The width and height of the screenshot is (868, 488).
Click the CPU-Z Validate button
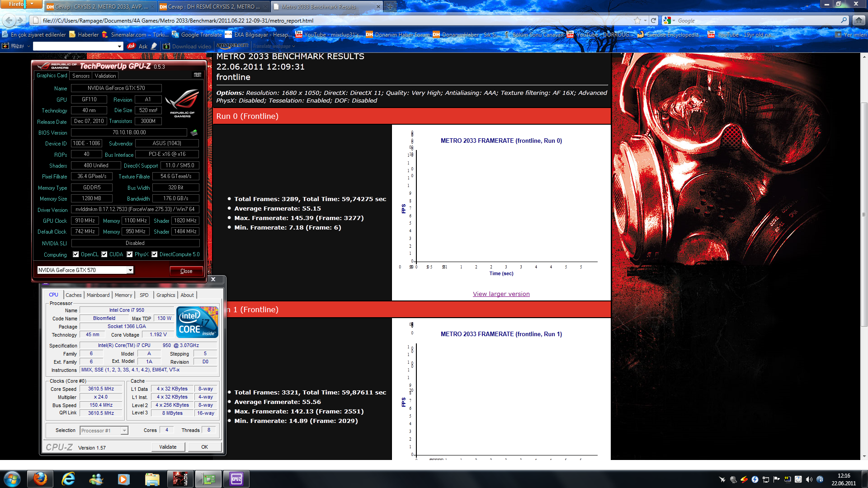pos(168,447)
